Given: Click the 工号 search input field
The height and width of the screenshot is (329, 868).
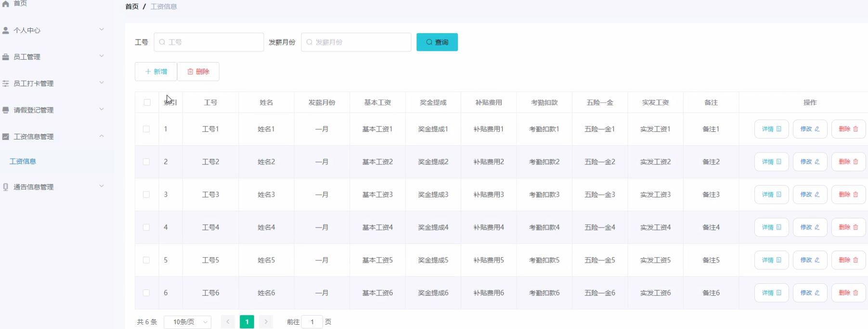Looking at the screenshot, I should coord(209,42).
